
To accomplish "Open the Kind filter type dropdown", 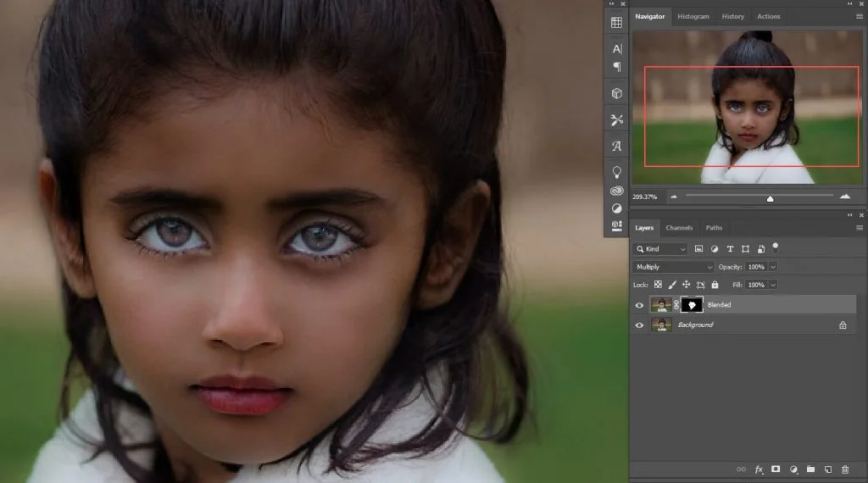I will click(659, 249).
